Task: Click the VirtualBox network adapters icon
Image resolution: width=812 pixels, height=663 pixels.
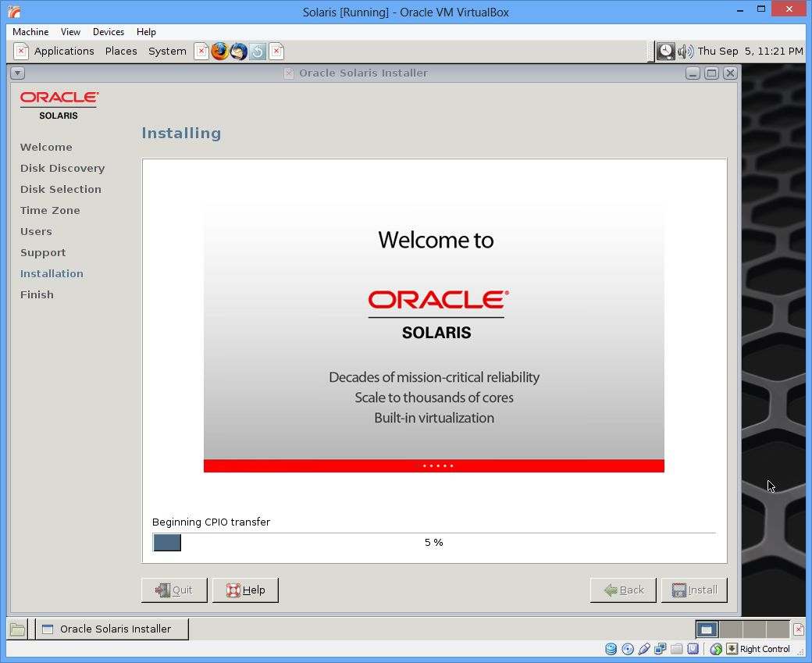Action: click(661, 649)
